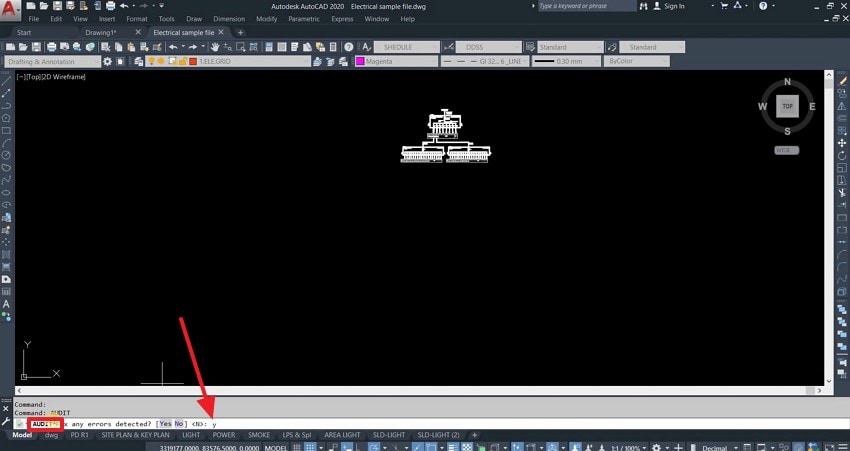This screenshot has height=451, width=850.
Task: Open the DDSS dimension style dropdown
Action: click(x=488, y=47)
